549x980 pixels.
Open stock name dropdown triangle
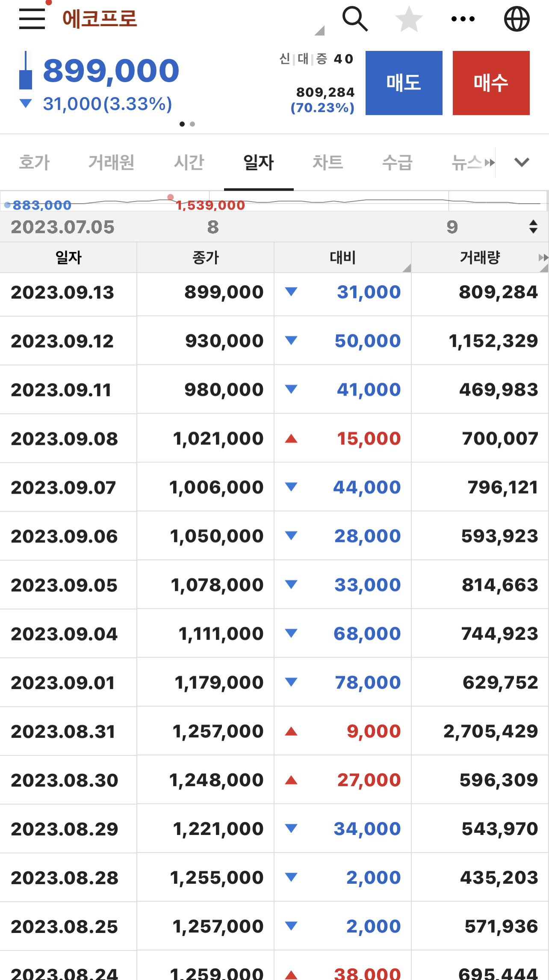click(x=319, y=30)
